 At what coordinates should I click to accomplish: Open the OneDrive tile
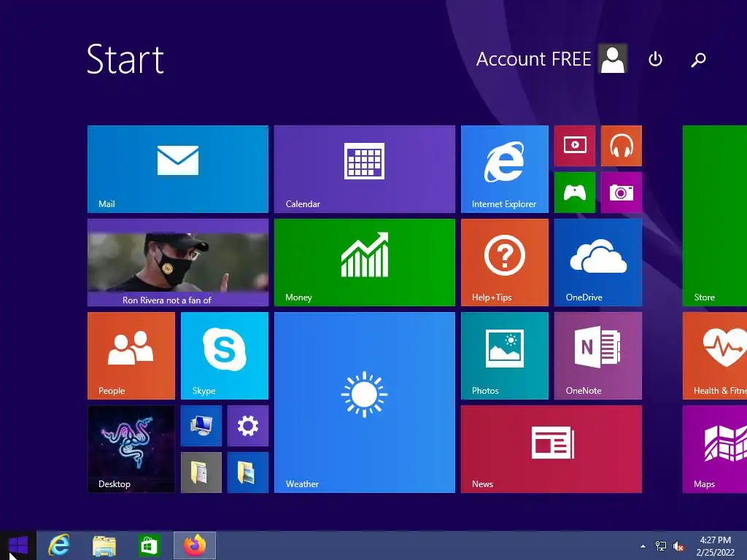click(598, 262)
